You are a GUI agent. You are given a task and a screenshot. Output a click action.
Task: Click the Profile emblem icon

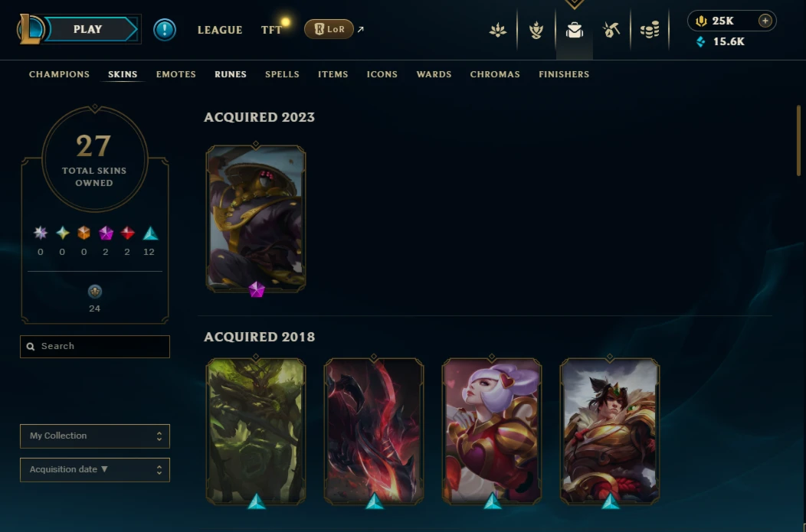click(x=497, y=31)
